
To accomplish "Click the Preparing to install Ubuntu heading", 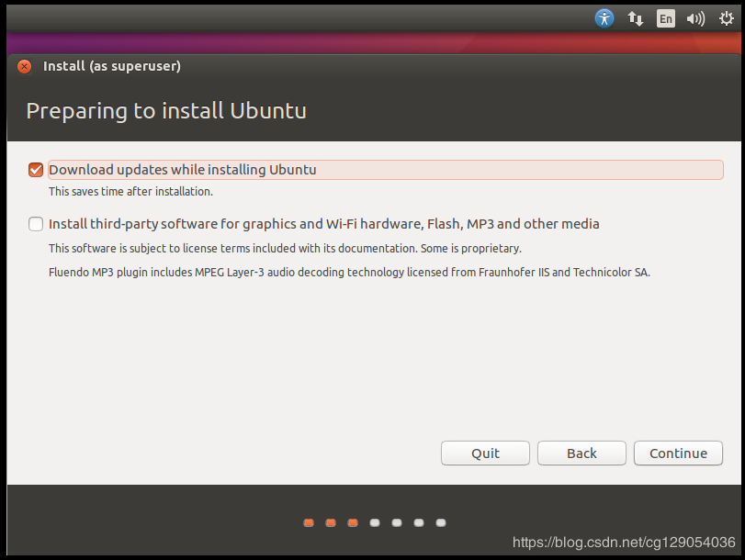I will pos(166,111).
